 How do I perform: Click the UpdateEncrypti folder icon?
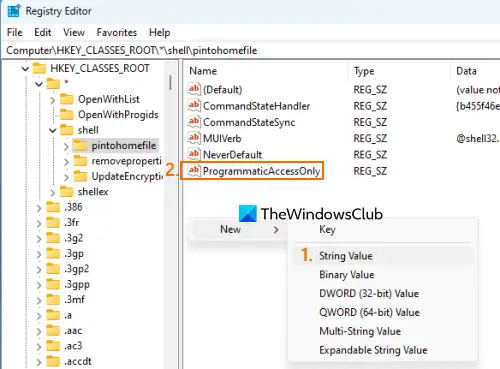tap(80, 176)
